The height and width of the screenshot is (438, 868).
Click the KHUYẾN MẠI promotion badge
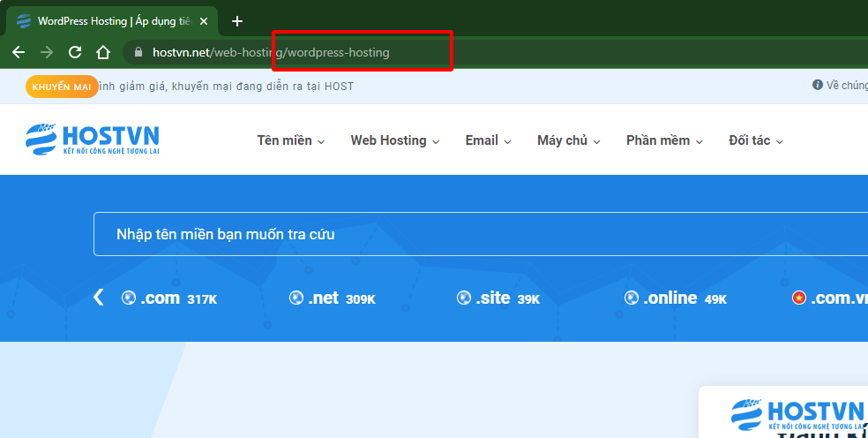(62, 87)
